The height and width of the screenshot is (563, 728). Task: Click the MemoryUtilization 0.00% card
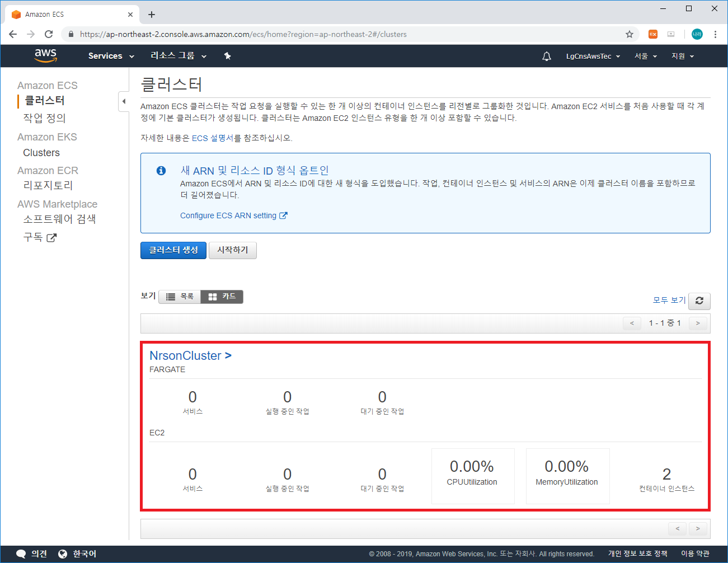567,476
